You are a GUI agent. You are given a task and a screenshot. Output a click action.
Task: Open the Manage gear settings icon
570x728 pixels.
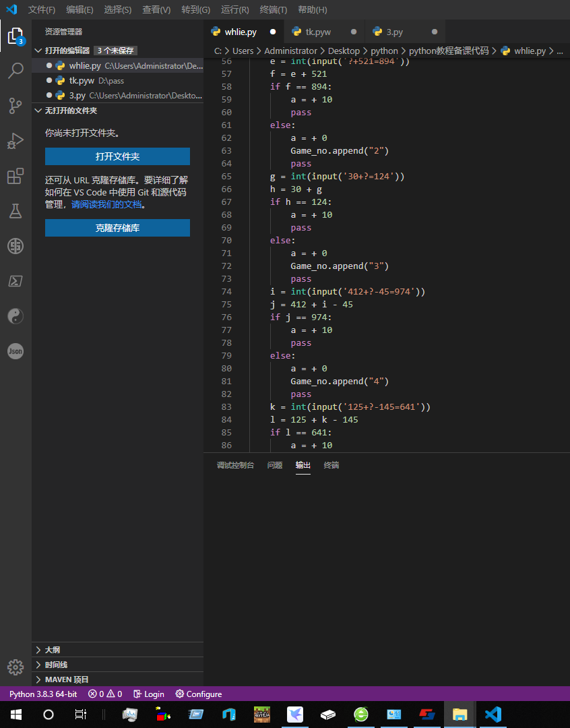[15, 667]
